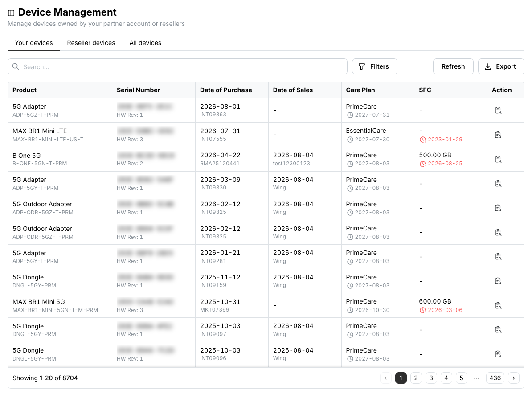The width and height of the screenshot is (532, 394).
Task: Click the Showing 1-20 of 8704 text
Action: [45, 378]
